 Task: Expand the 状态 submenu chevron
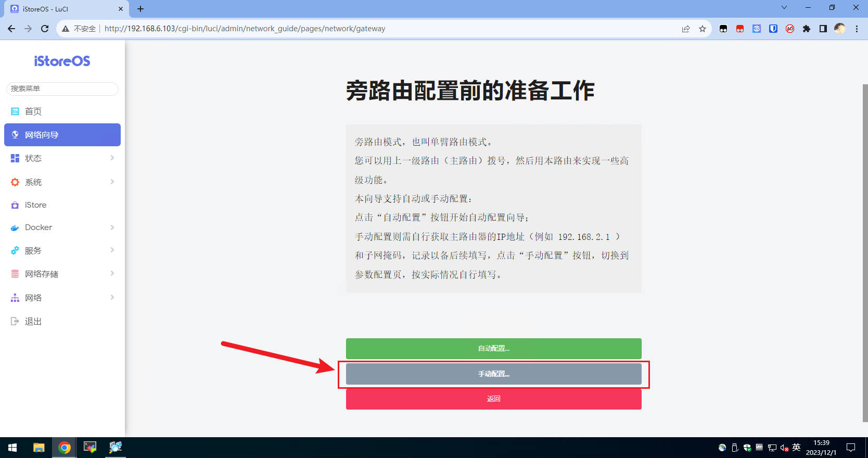(112, 158)
